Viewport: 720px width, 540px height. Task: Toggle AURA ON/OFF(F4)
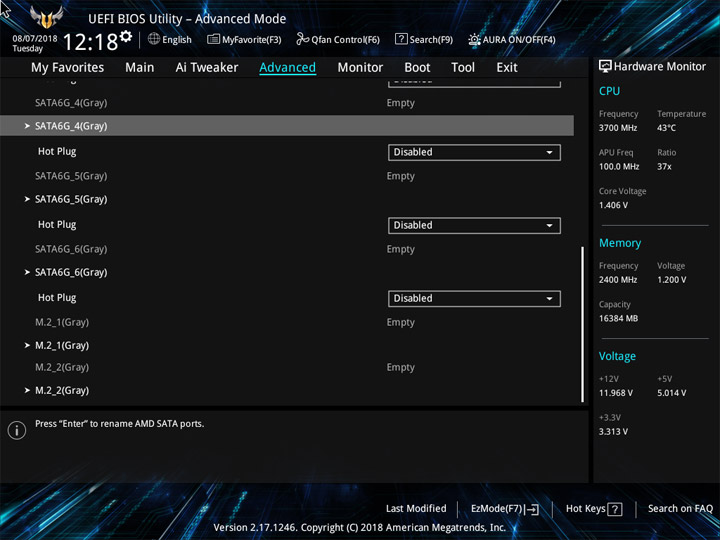pos(512,39)
